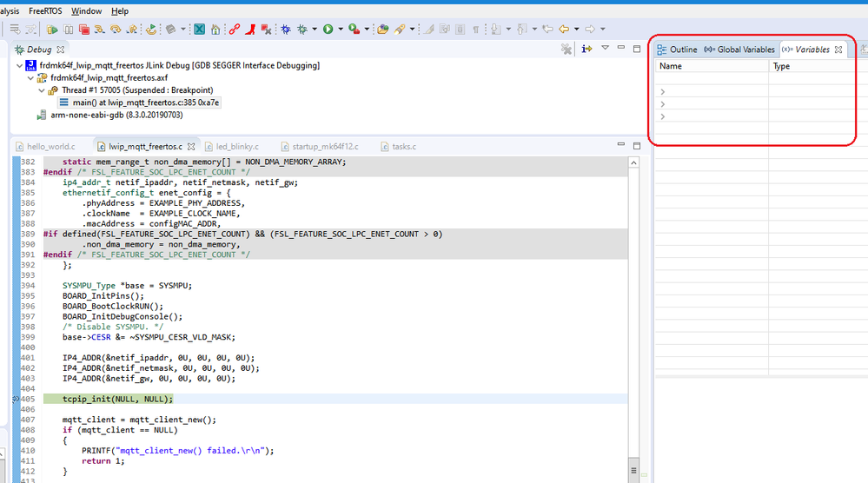Click the Name column header in Variables

(x=712, y=66)
